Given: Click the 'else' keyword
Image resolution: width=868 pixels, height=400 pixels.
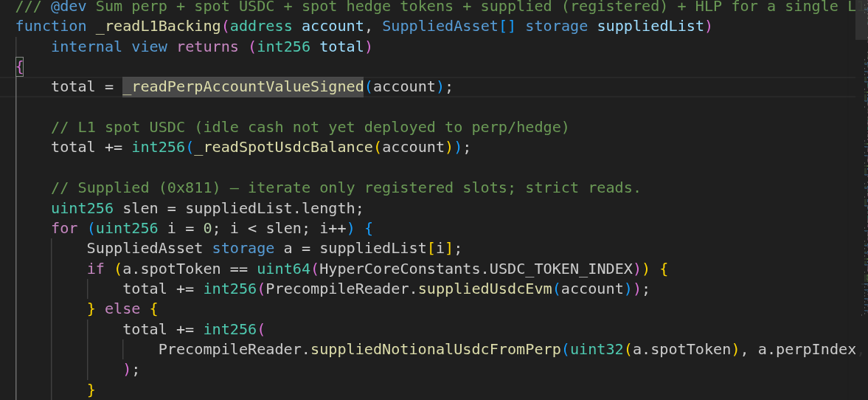Looking at the screenshot, I should (122, 308).
